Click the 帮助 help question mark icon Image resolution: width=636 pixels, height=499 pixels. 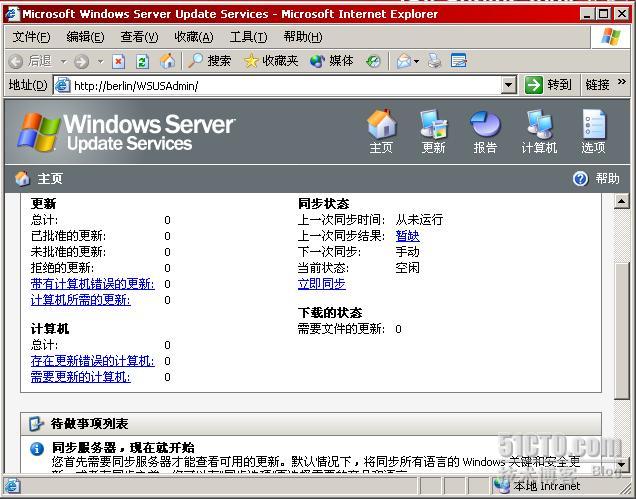(580, 179)
